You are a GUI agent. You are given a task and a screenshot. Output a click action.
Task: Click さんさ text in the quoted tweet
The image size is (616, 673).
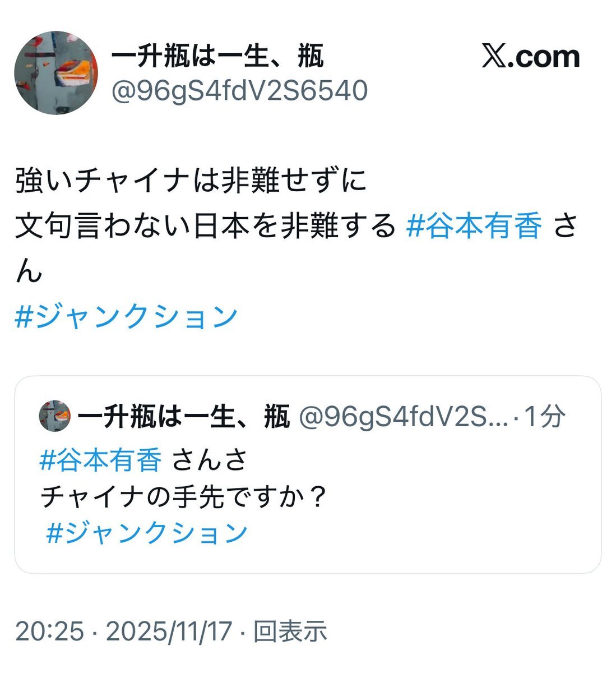[x=210, y=460]
